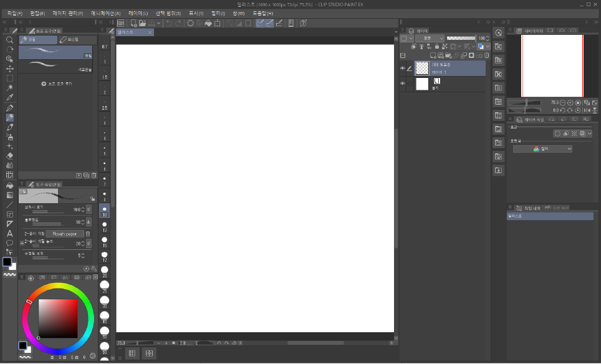The width and height of the screenshot is (601, 364).
Task: Toggle lock transparent pixels icon
Action: 445,47
